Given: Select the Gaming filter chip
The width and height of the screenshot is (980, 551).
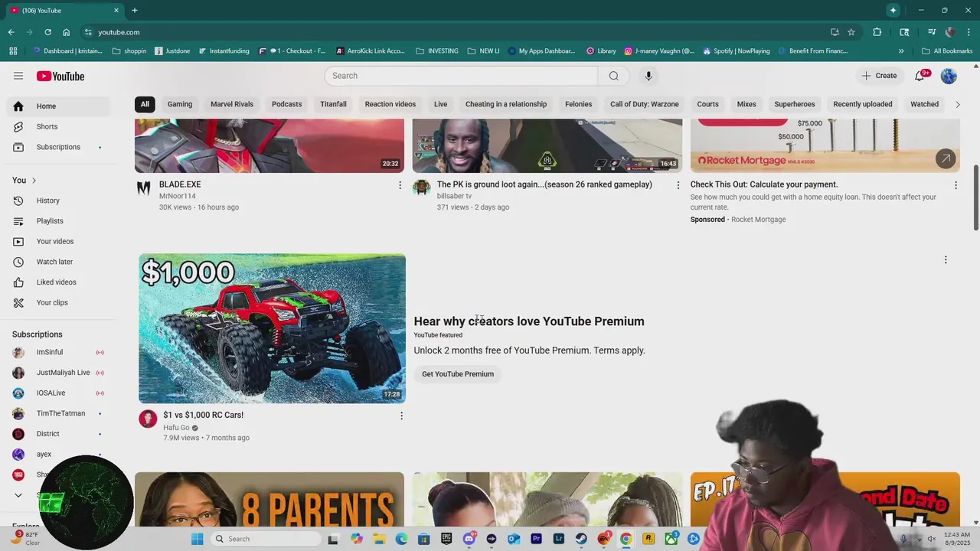Looking at the screenshot, I should coord(180,104).
